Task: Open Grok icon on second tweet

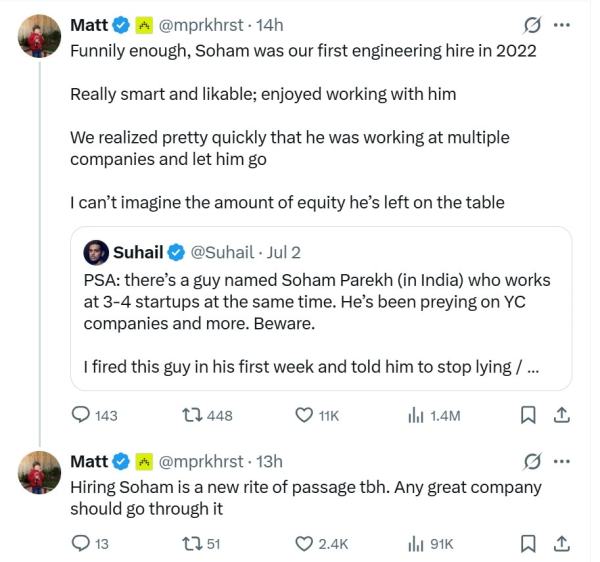Action: click(532, 461)
